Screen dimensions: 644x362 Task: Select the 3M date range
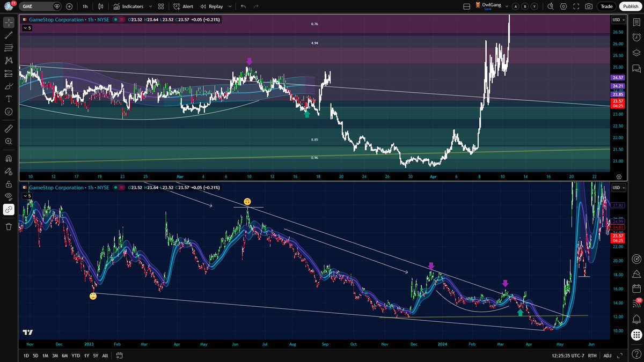point(56,356)
